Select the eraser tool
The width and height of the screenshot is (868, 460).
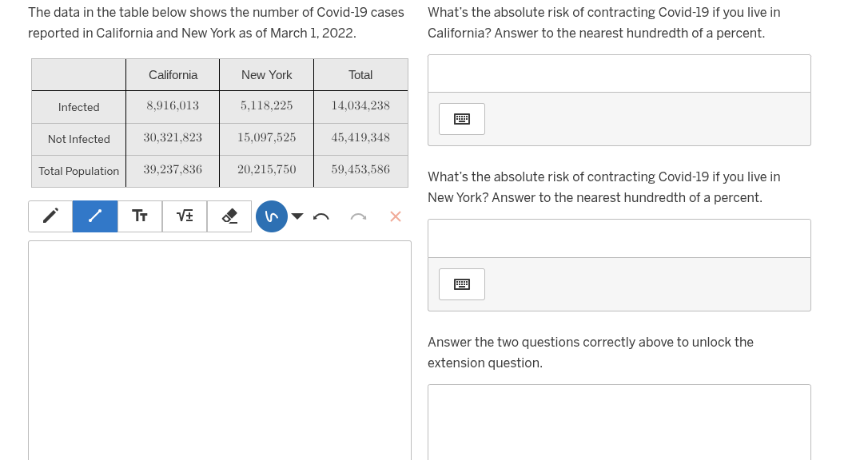click(x=229, y=216)
